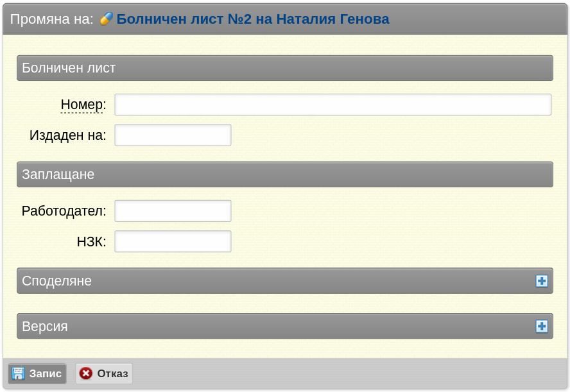
Task: Expand the Версия section plus icon
Action: point(542,327)
